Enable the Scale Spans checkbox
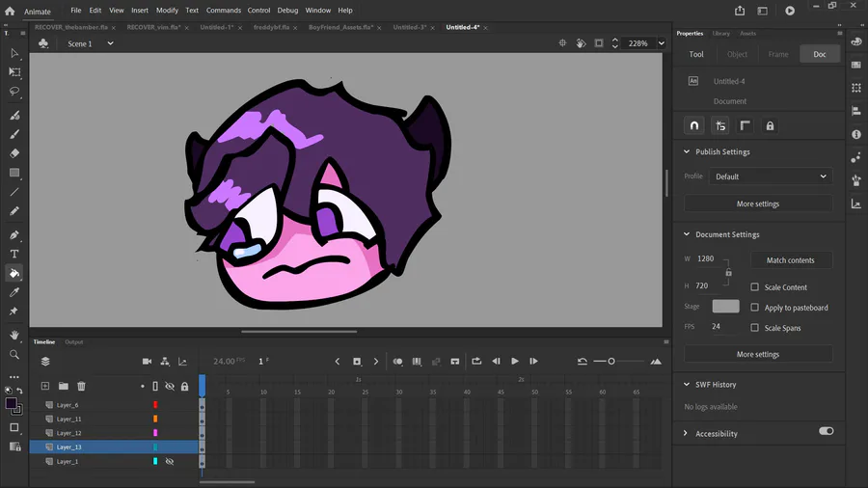This screenshot has height=488, width=868. 754,328
